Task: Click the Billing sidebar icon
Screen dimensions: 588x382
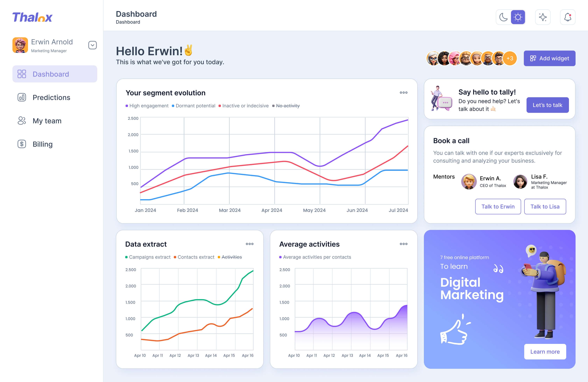Action: (x=21, y=144)
